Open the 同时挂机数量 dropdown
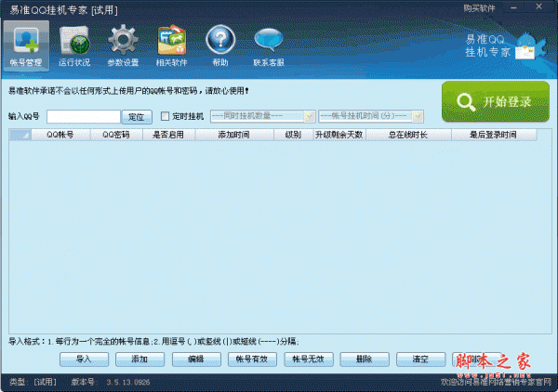 coord(262,116)
